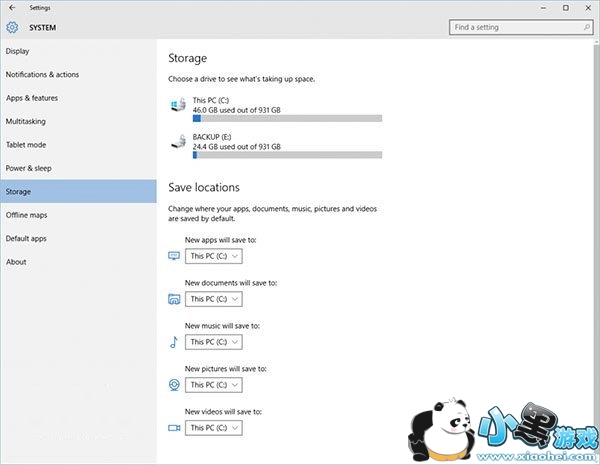Click the new documents folder icon
This screenshot has height=465, width=600.
(x=174, y=299)
